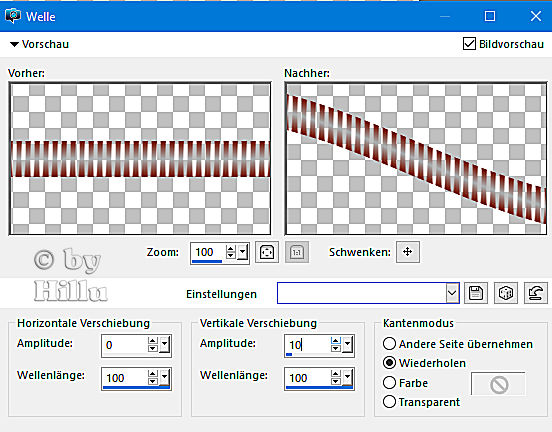Click the 1:1 actual size zoom icon
This screenshot has width=552, height=432.
tap(297, 252)
